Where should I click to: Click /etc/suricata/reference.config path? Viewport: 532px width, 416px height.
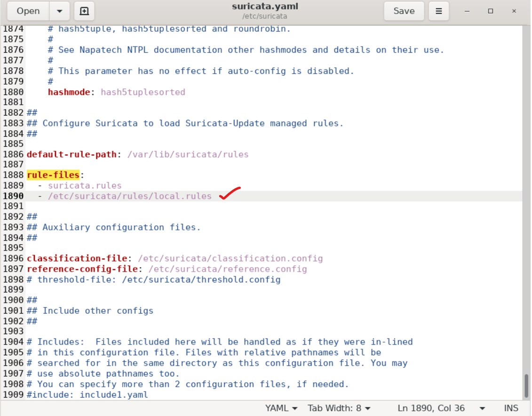pyautogui.click(x=228, y=269)
